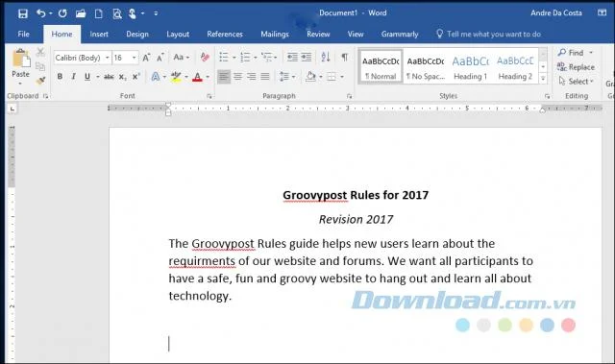Apply superscript formatting

click(135, 77)
